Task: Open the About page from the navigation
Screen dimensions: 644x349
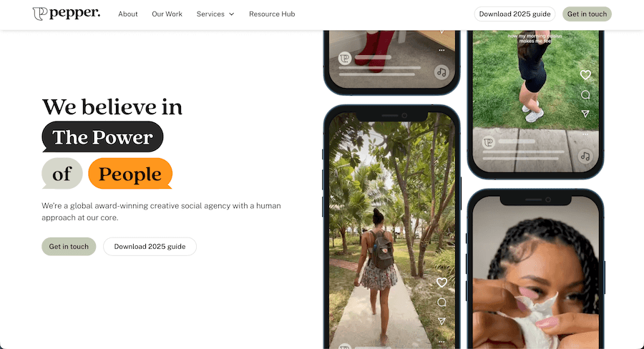Action: [x=128, y=14]
